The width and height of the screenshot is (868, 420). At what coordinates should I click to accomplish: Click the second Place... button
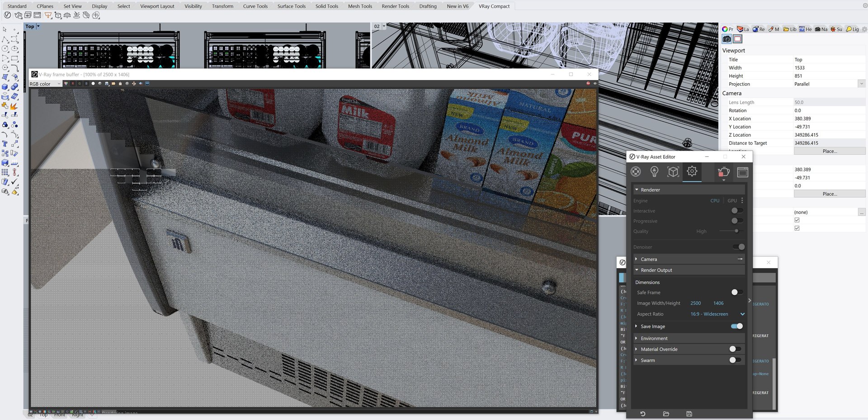[x=830, y=193]
